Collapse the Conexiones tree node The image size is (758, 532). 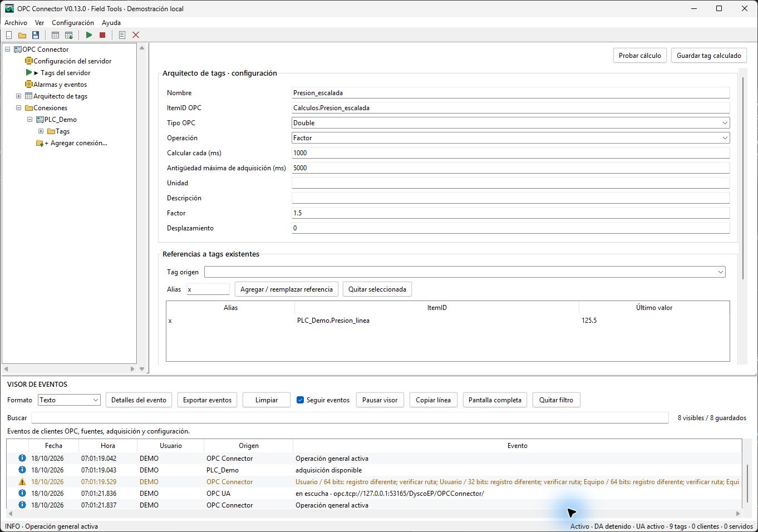tap(18, 108)
